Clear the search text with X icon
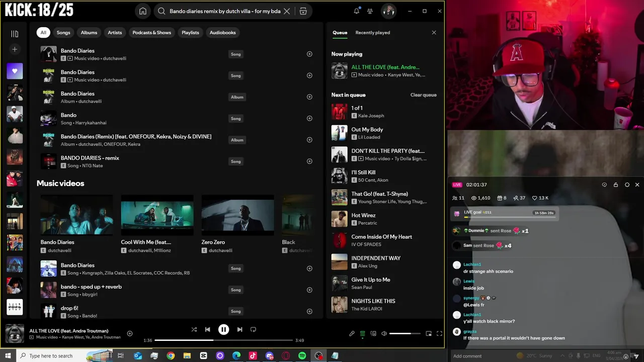 [287, 11]
